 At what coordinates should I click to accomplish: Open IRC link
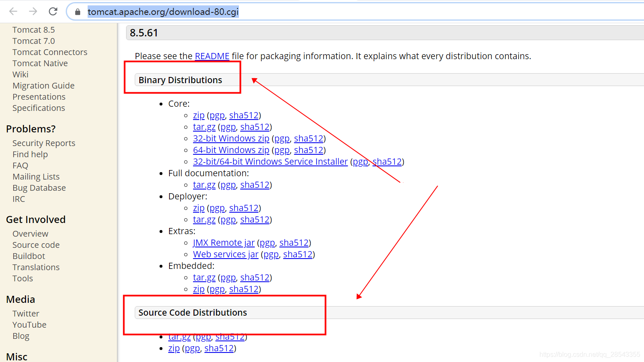tap(19, 199)
